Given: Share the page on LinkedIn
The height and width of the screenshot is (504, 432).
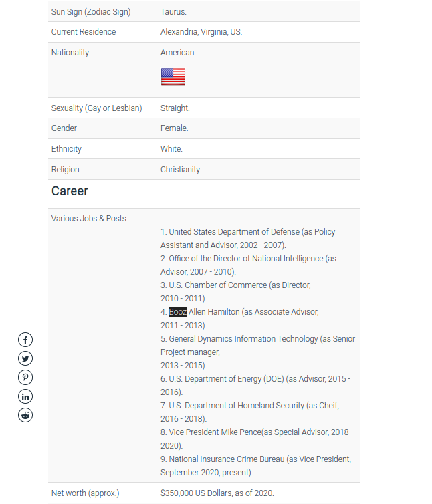Looking at the screenshot, I should click(x=25, y=396).
